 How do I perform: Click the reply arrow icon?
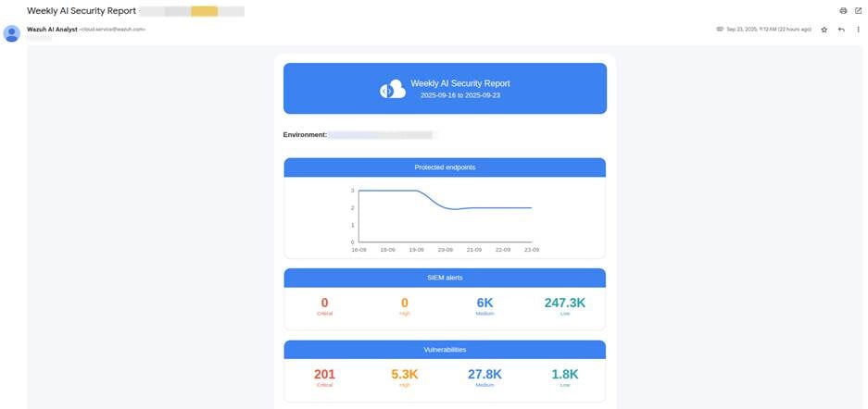pyautogui.click(x=841, y=30)
